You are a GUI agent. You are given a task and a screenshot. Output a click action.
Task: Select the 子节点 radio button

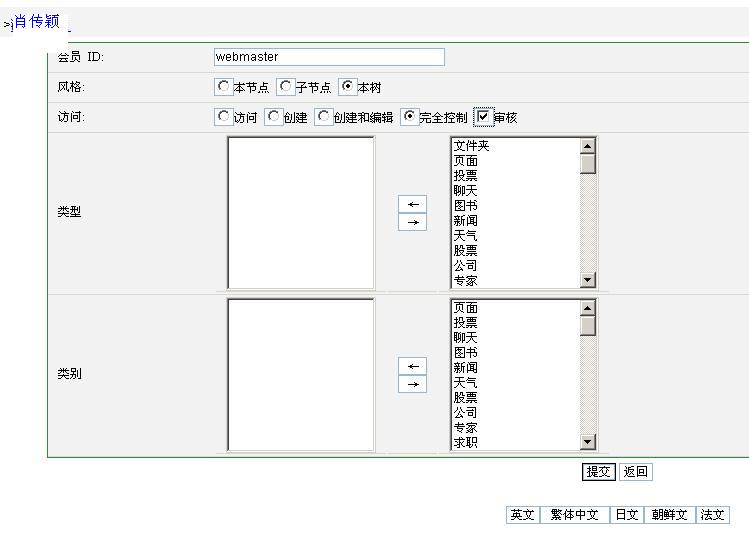coord(285,87)
